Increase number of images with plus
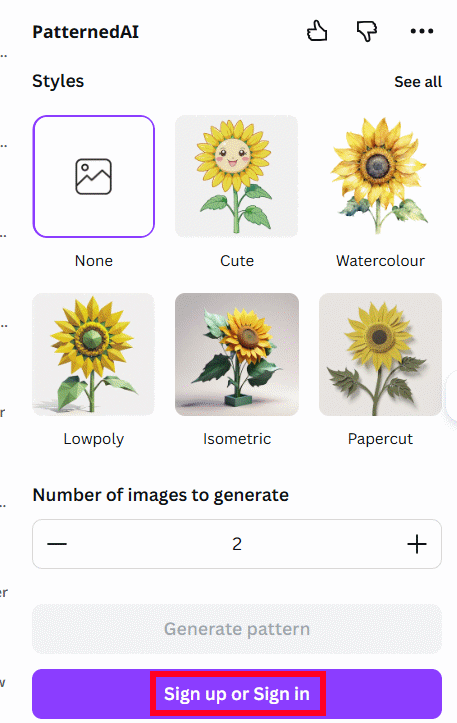457x723 pixels. pos(417,544)
